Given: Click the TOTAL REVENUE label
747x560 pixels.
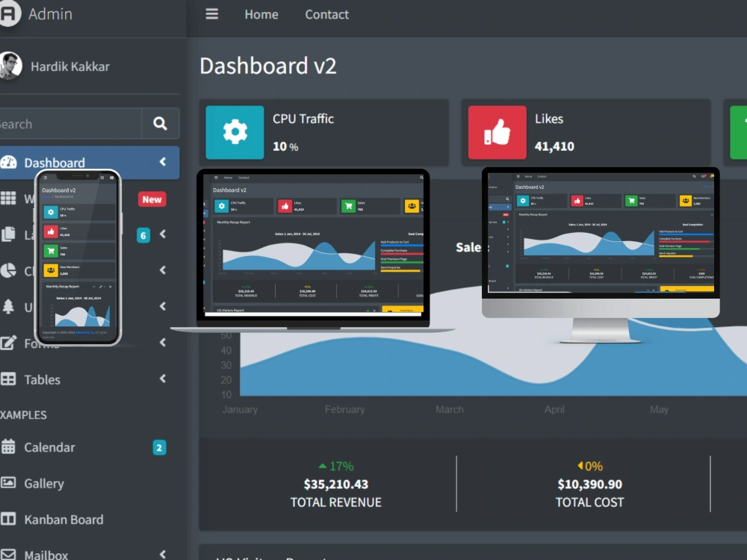Looking at the screenshot, I should [x=336, y=503].
